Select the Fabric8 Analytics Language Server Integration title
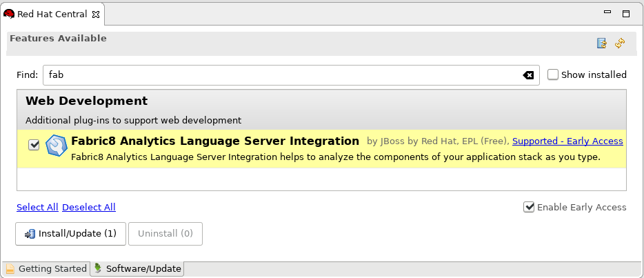The height and width of the screenshot is (278, 644). click(x=215, y=141)
